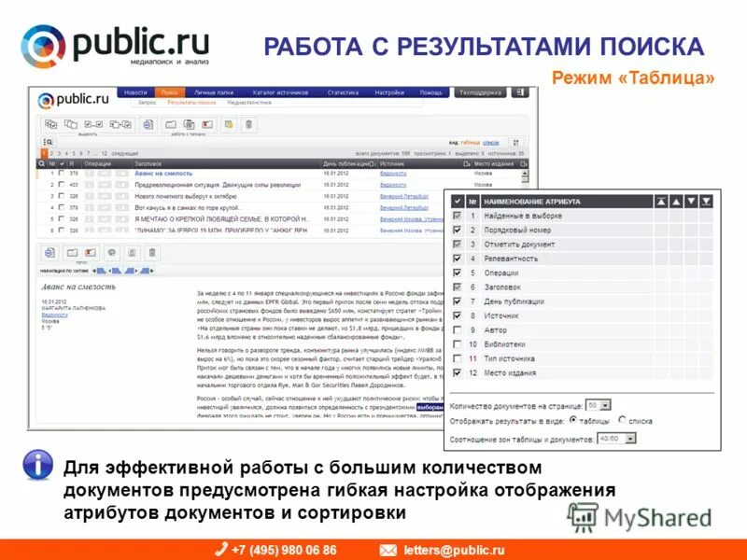This screenshot has height=560, width=747.
Task: Toggle the select-all checkmark in attribute header
Action: click(x=457, y=202)
